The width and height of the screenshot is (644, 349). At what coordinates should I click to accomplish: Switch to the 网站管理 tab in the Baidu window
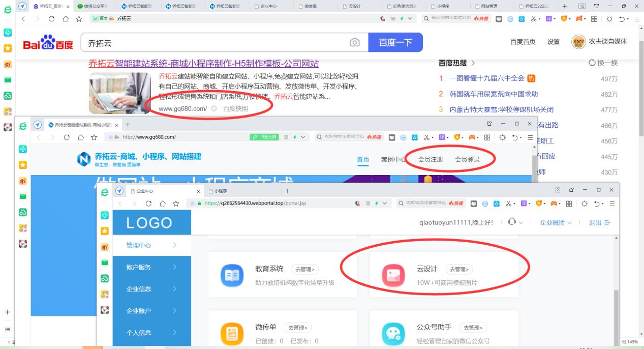490,6
